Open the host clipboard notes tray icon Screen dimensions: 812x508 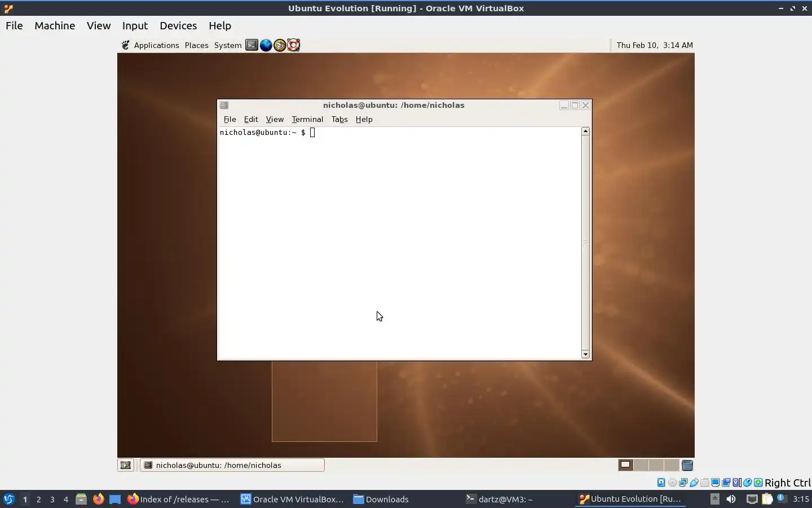coord(767,499)
